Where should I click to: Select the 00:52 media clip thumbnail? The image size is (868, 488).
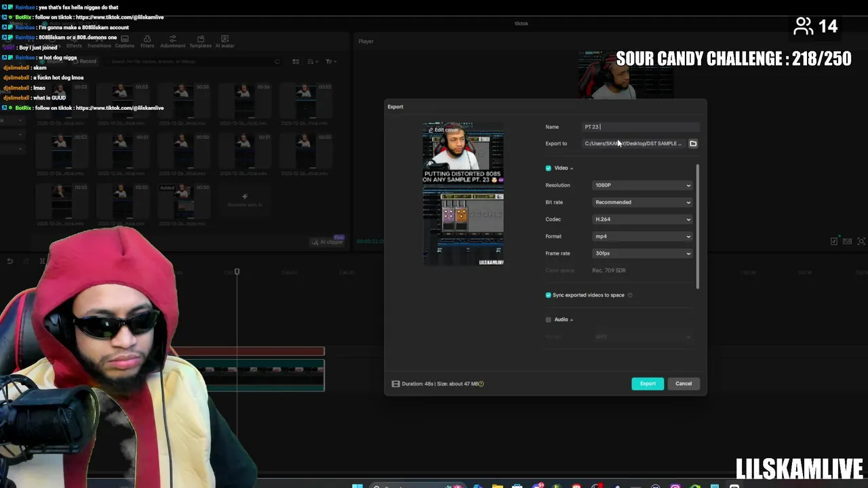61,150
